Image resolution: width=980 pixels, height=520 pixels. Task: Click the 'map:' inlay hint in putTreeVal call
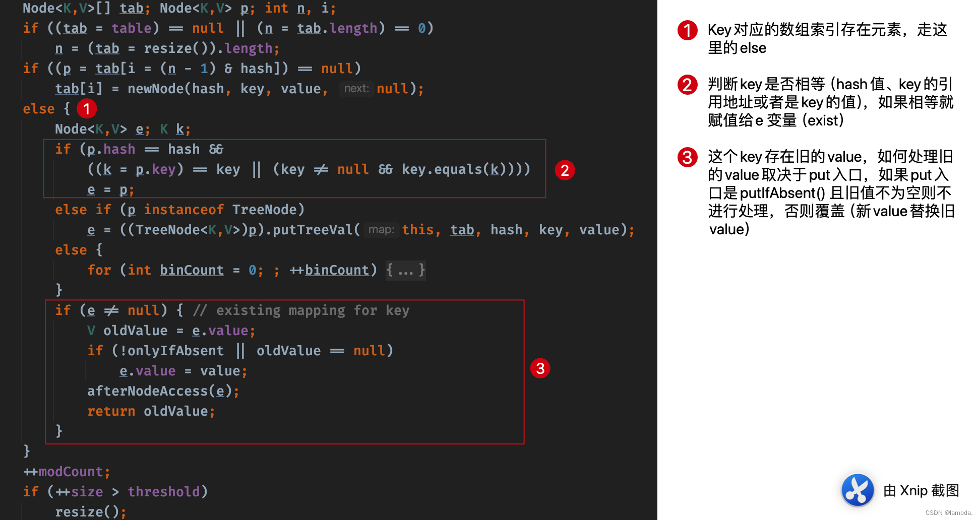coord(381,230)
